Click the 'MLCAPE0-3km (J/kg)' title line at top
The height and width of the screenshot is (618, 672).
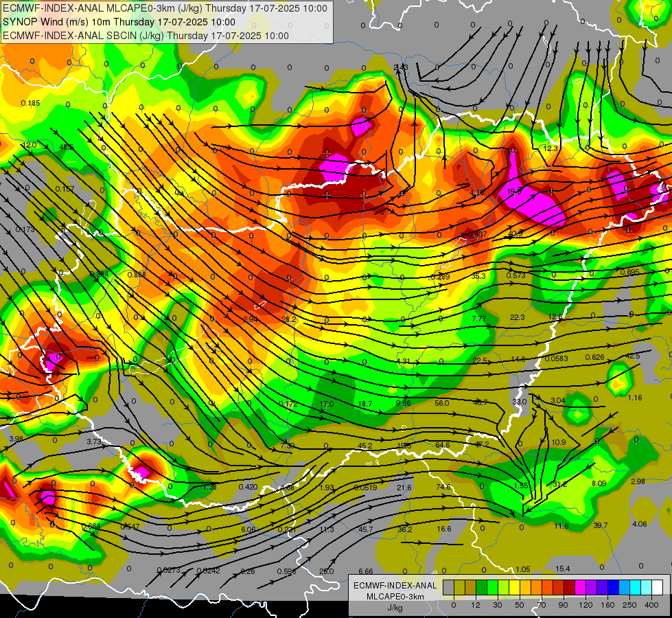165,8
